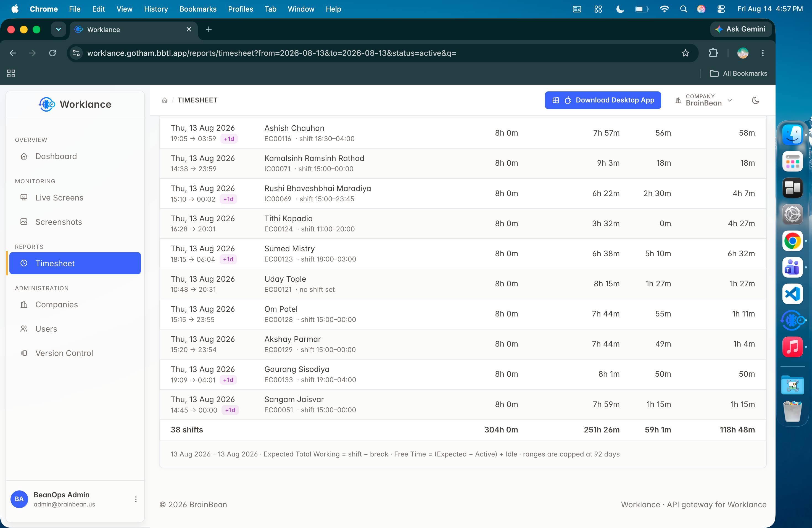Open BeanOps Admin account options menu
812x528 pixels.
point(136,499)
